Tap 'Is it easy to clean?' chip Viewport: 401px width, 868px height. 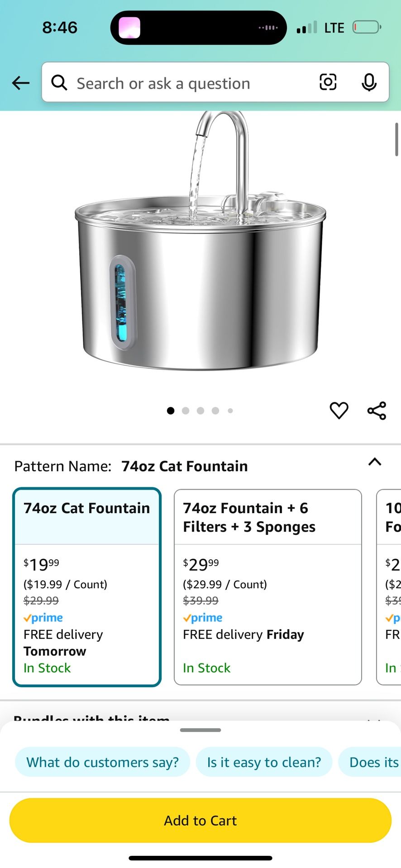264,762
